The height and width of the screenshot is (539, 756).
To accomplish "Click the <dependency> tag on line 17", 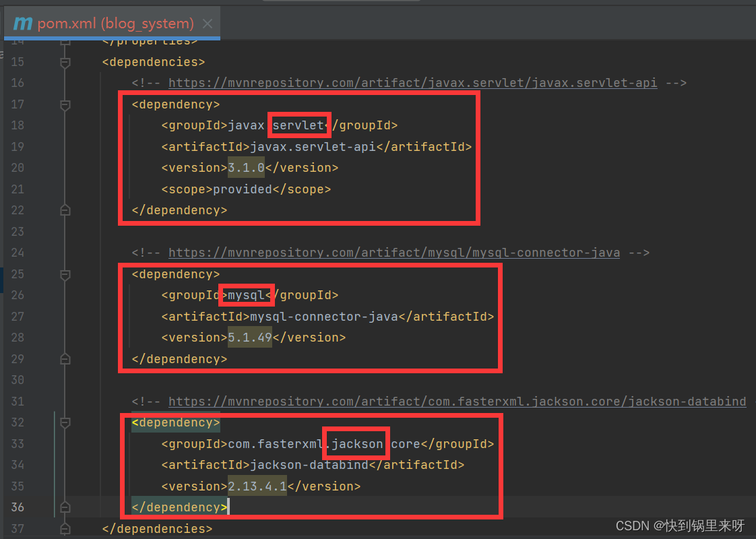I will 175,104.
